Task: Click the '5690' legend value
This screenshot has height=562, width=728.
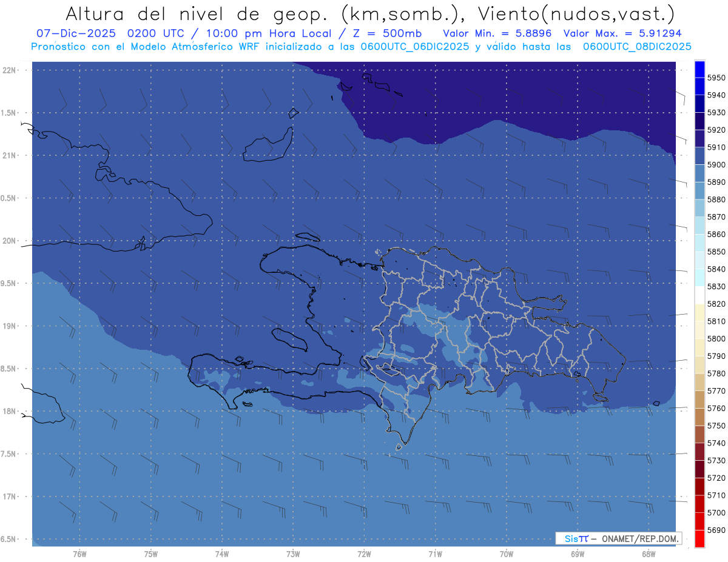Action: [x=716, y=530]
